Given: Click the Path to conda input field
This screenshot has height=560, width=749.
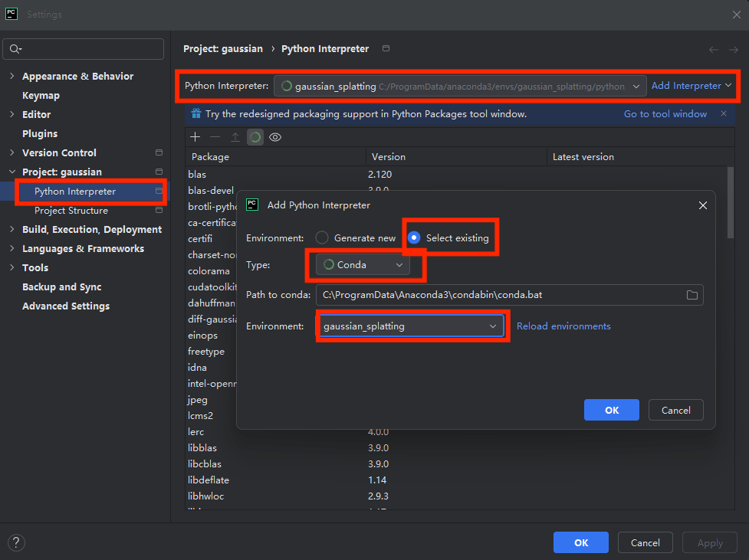Looking at the screenshot, I should 498,295.
